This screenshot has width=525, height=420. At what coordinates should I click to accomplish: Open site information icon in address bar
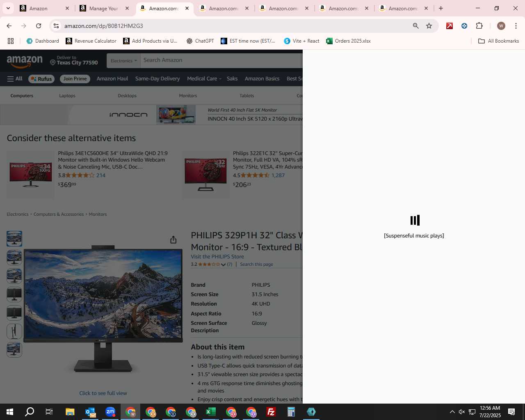tap(57, 26)
